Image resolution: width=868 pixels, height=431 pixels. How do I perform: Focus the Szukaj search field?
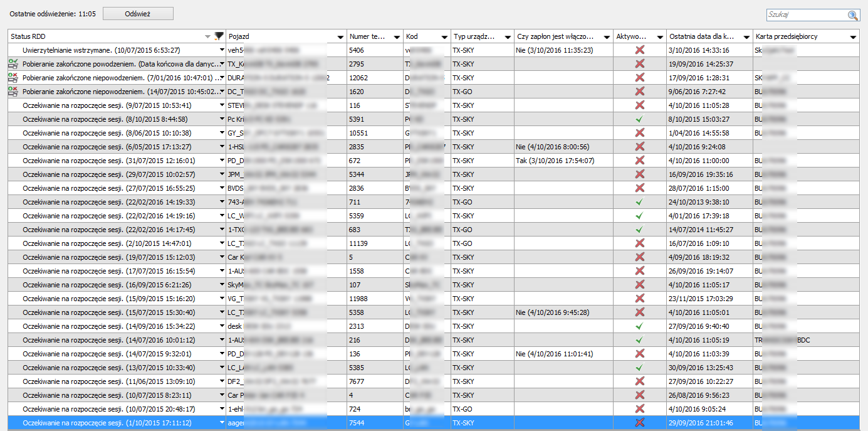click(x=805, y=16)
